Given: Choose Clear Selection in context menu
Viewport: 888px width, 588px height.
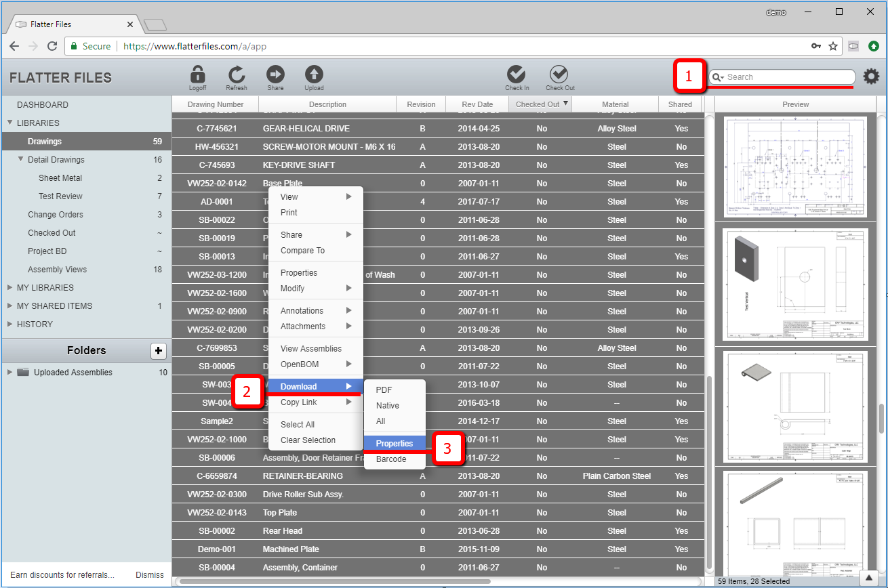Looking at the screenshot, I should click(316, 440).
